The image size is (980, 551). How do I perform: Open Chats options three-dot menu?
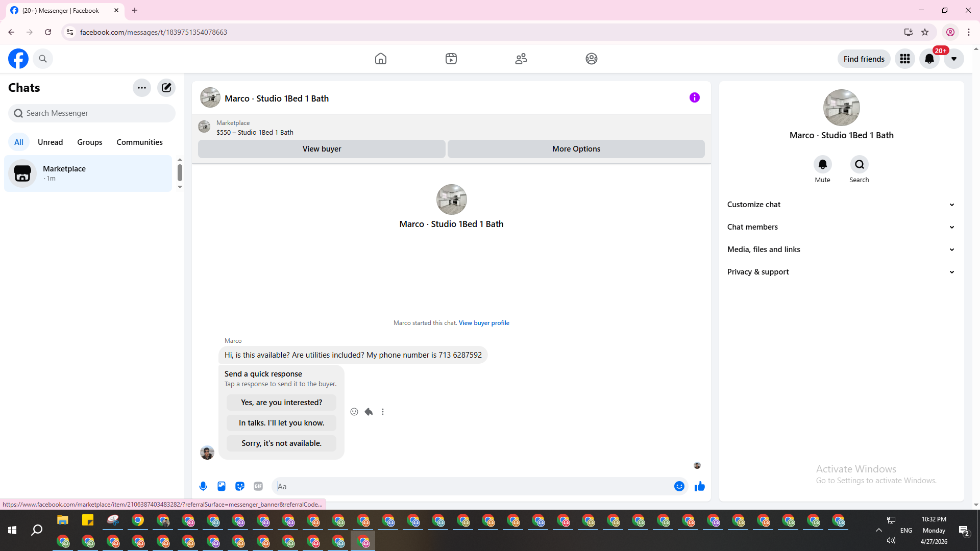(142, 88)
